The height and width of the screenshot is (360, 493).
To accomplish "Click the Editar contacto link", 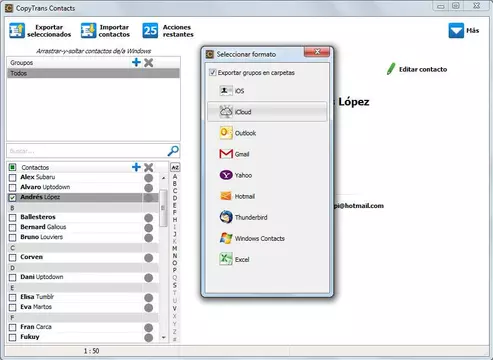I will pos(417,69).
